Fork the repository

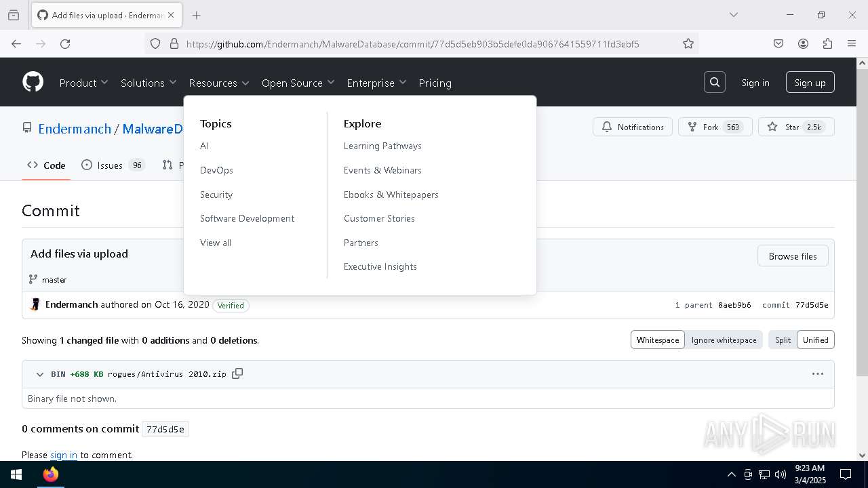click(x=715, y=127)
